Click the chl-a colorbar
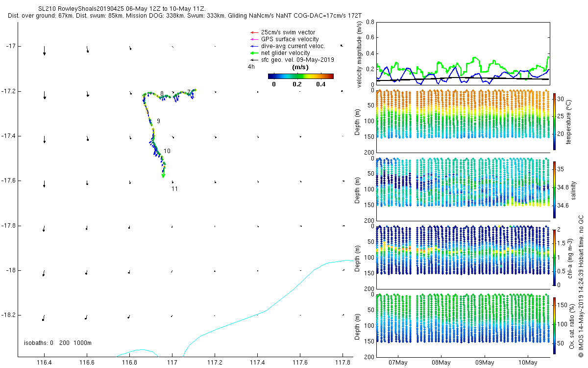Screen dimensions: 588x368 (554, 257)
